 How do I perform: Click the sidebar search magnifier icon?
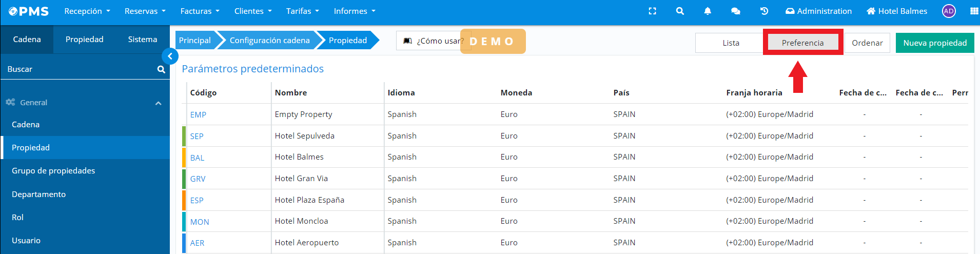pos(161,69)
